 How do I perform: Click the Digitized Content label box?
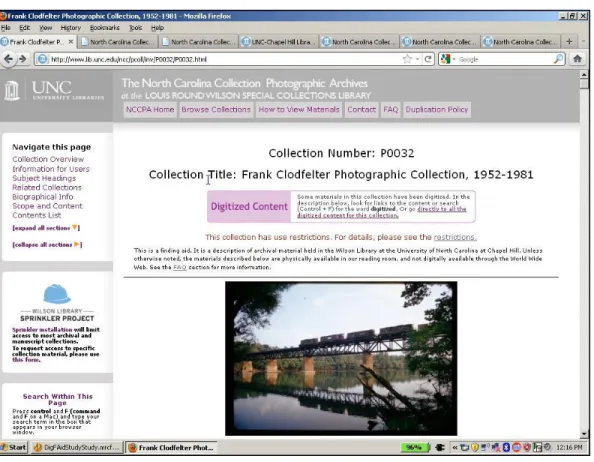click(249, 206)
